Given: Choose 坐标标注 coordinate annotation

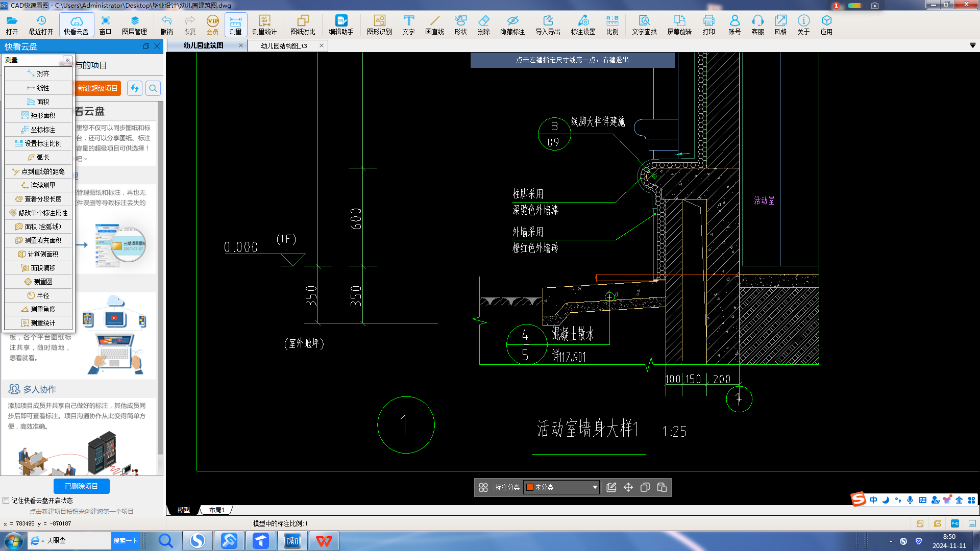Looking at the screenshot, I should [39, 130].
